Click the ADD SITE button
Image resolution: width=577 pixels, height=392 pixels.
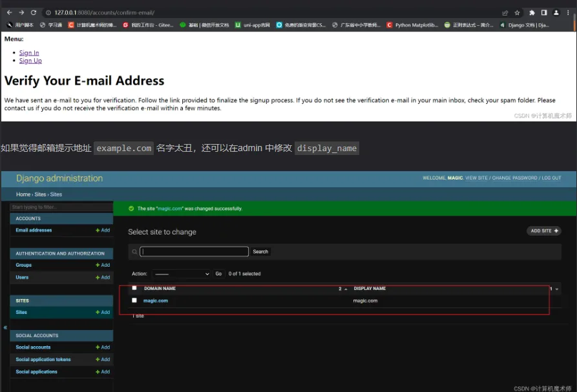(544, 231)
